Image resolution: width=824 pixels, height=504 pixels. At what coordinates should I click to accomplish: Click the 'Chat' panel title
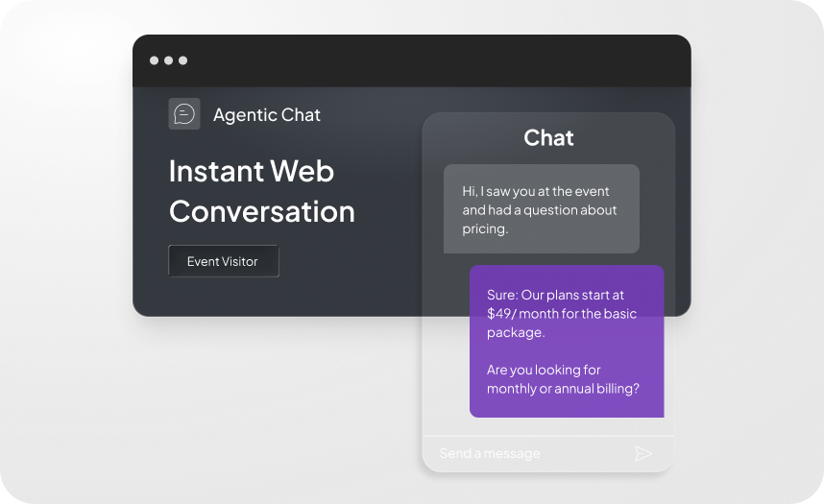[548, 138]
